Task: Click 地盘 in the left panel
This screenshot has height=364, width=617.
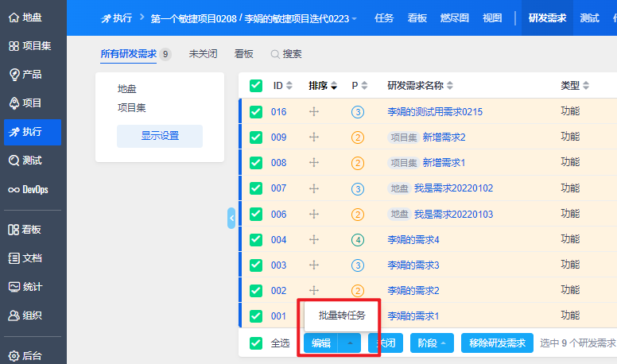Action: 126,89
